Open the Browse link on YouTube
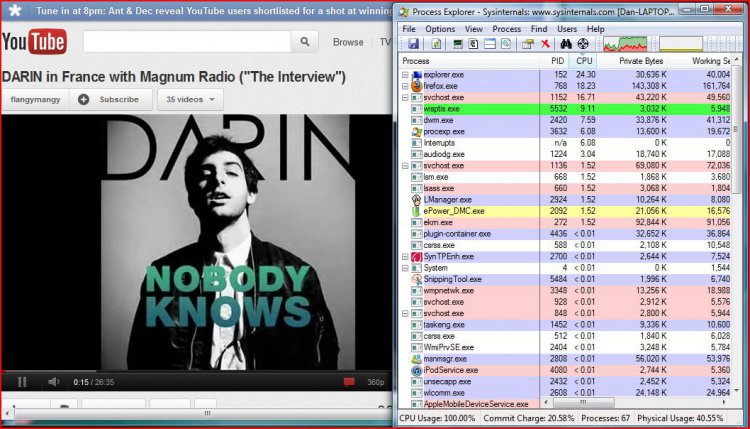 pos(348,42)
